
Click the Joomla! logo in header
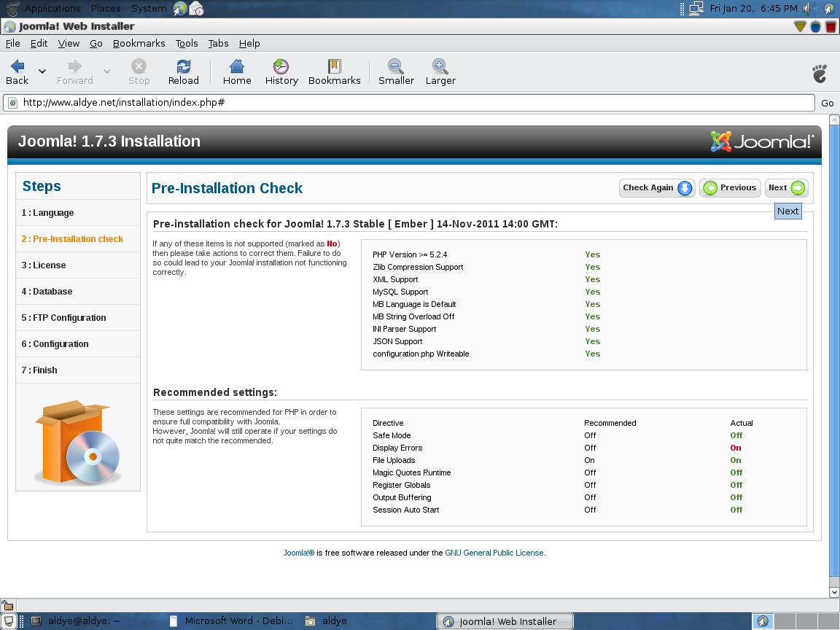761,141
